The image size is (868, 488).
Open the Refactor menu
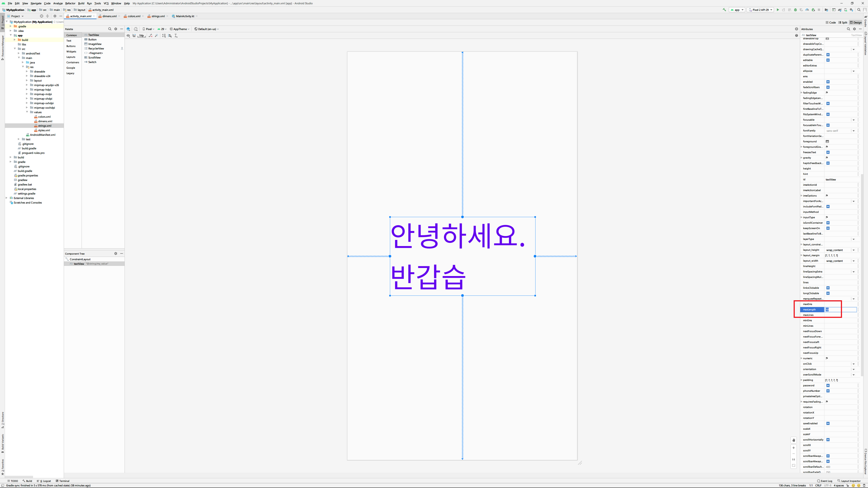70,3
